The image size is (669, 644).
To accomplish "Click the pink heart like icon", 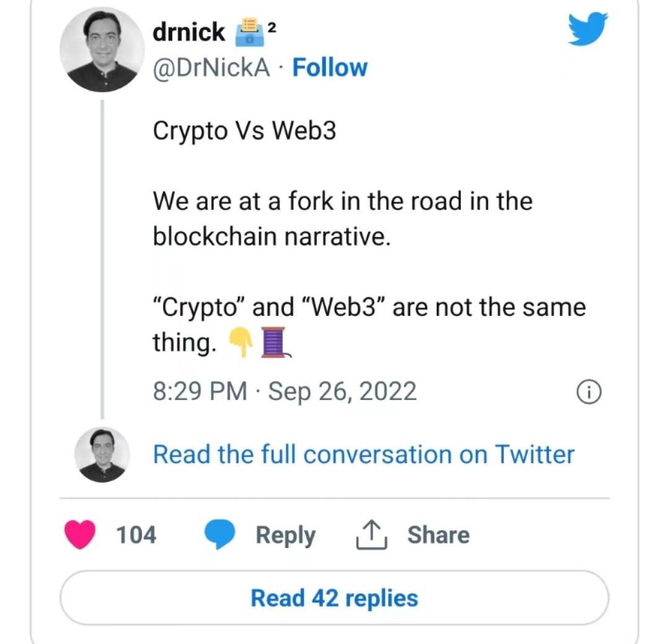I will coord(80,534).
